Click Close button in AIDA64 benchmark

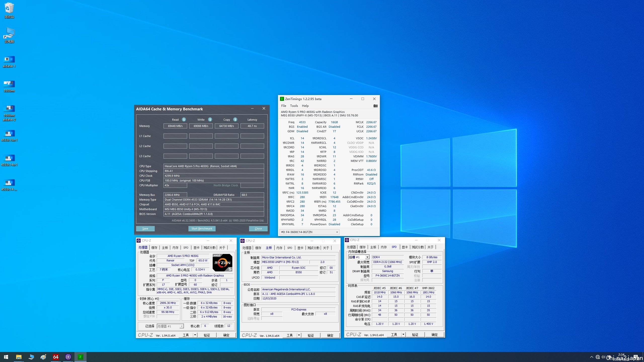pos(258,229)
